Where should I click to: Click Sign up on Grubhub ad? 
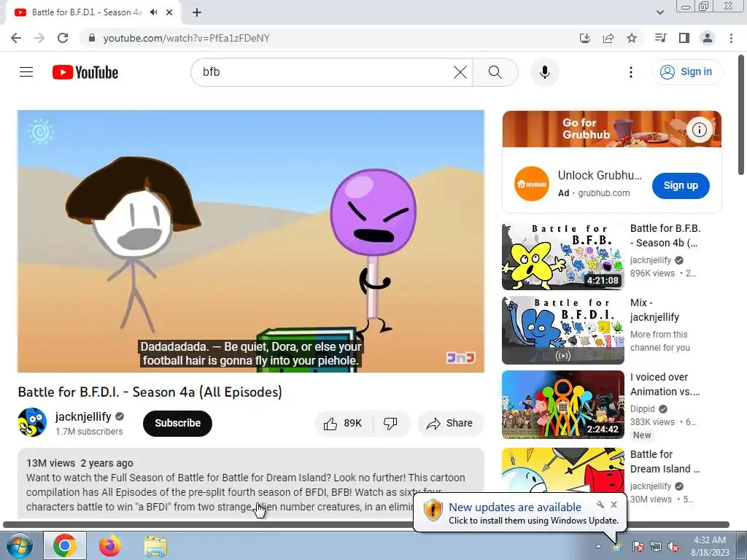point(681,185)
